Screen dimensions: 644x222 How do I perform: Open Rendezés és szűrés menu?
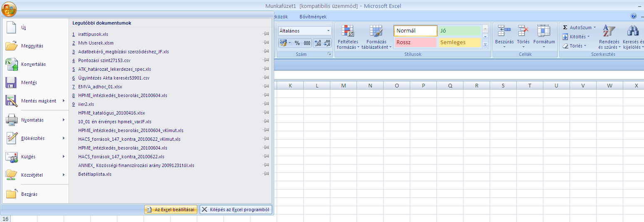tap(609, 37)
